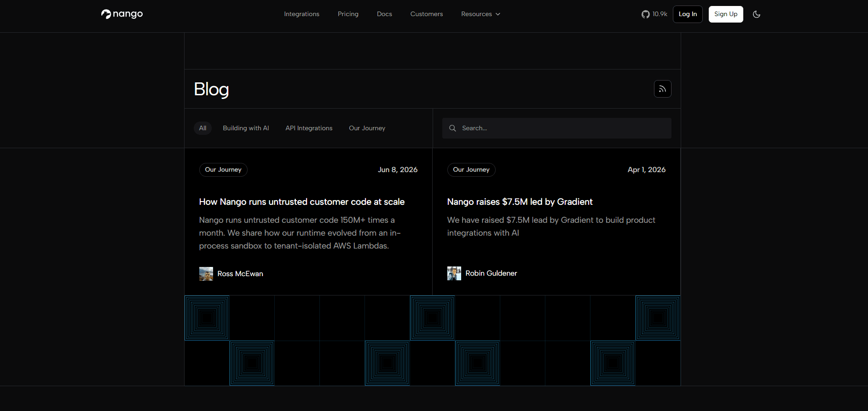The width and height of the screenshot is (868, 411).
Task: Navigate to Docs
Action: click(x=384, y=14)
